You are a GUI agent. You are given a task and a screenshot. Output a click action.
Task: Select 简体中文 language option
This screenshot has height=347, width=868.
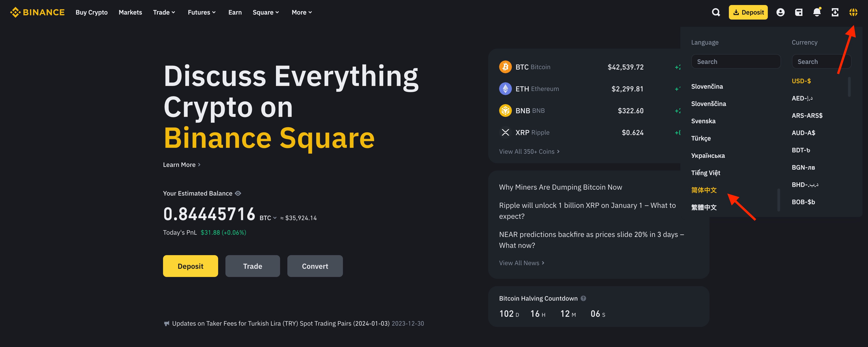coord(704,190)
